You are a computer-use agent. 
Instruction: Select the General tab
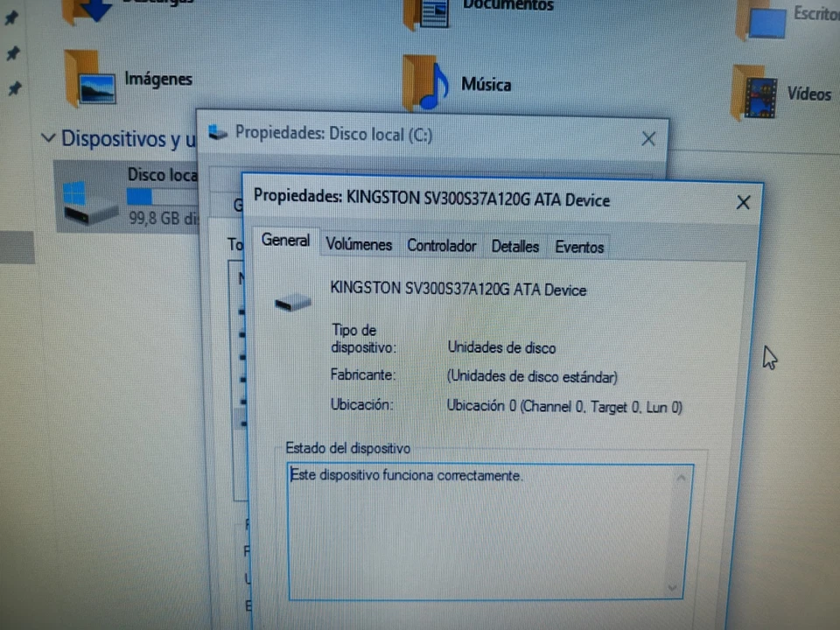click(285, 241)
